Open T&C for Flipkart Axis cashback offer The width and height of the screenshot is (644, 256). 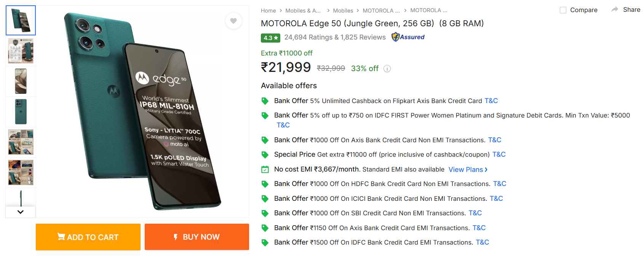491,101
